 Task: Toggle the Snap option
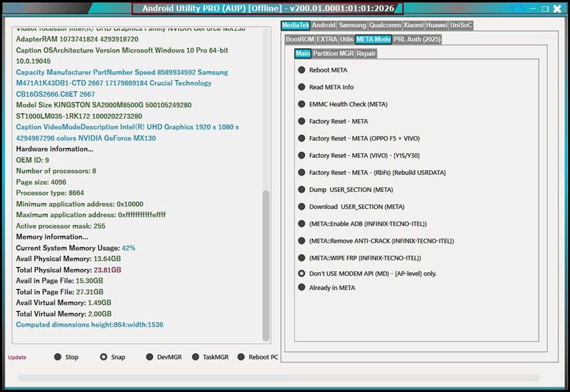(x=113, y=356)
